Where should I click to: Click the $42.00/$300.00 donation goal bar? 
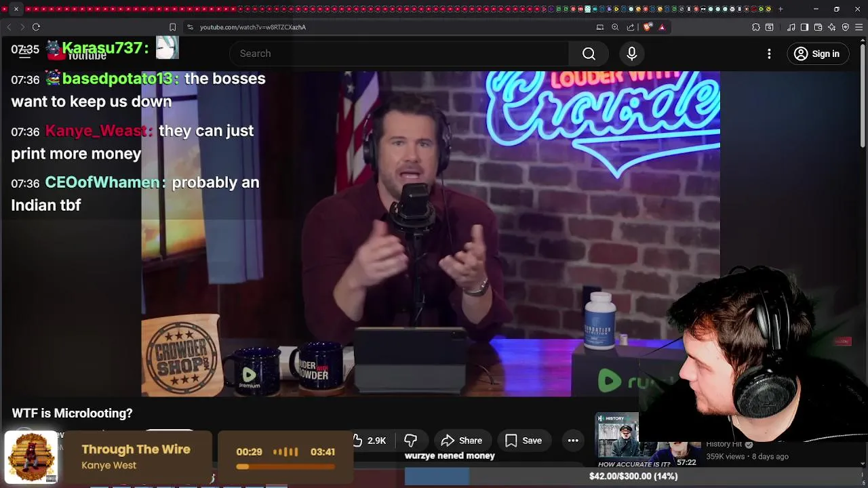633,476
